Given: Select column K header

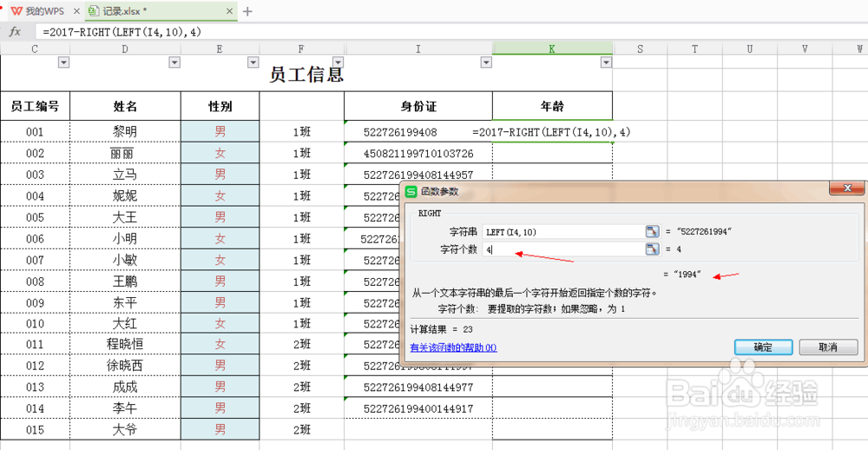Looking at the screenshot, I should point(552,49).
